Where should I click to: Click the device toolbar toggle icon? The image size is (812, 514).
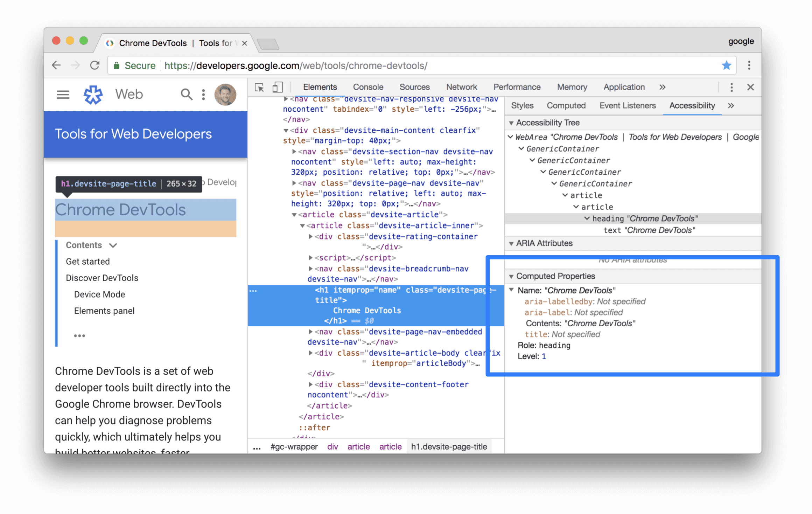click(x=278, y=87)
